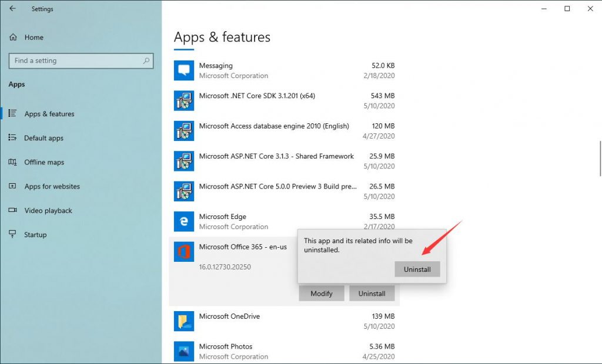Click the Apps & features page heading

(222, 37)
